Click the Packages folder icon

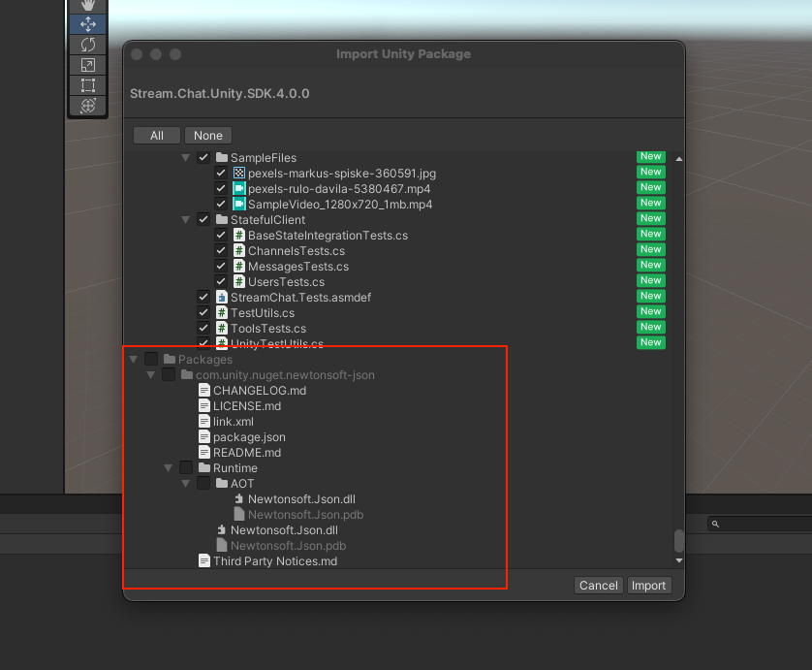click(170, 359)
